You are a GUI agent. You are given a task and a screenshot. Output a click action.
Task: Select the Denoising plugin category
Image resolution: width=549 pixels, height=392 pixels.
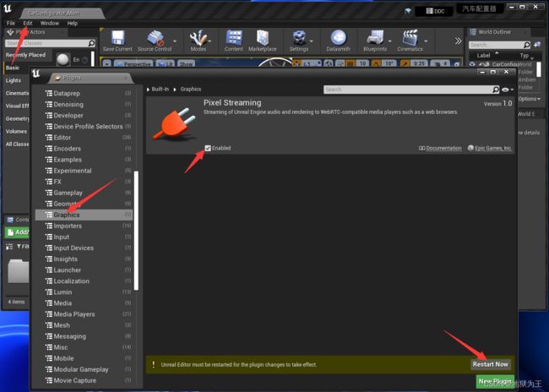[84, 105]
